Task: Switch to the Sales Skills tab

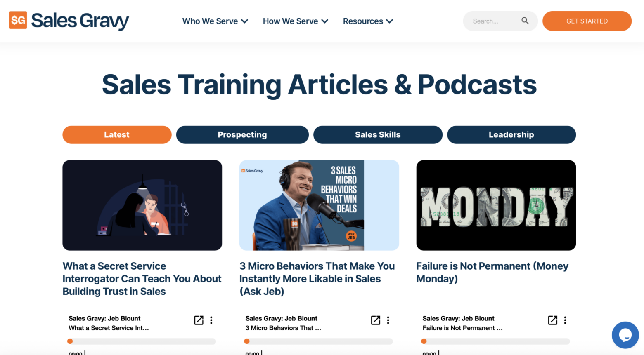Action: point(378,135)
